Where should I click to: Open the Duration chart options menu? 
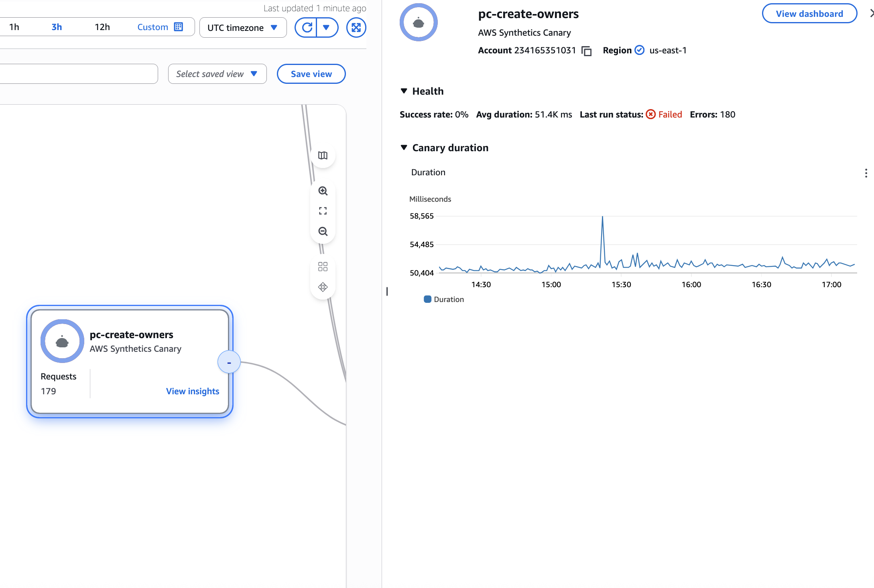pos(866,172)
